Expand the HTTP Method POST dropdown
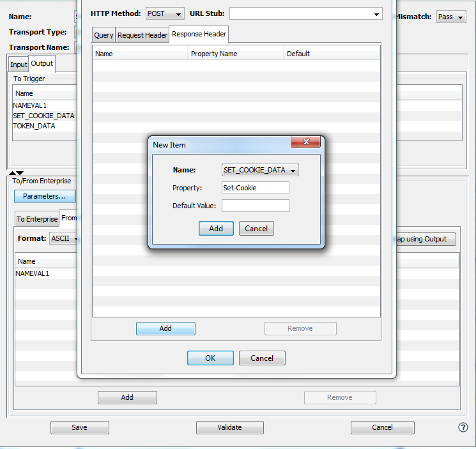476x449 pixels. click(164, 13)
